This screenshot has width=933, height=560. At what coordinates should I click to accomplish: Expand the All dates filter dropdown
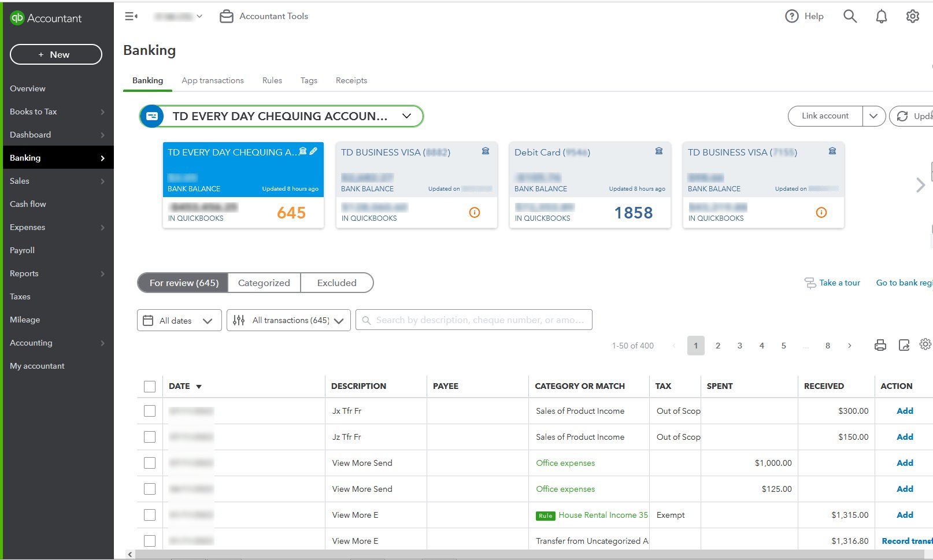179,320
